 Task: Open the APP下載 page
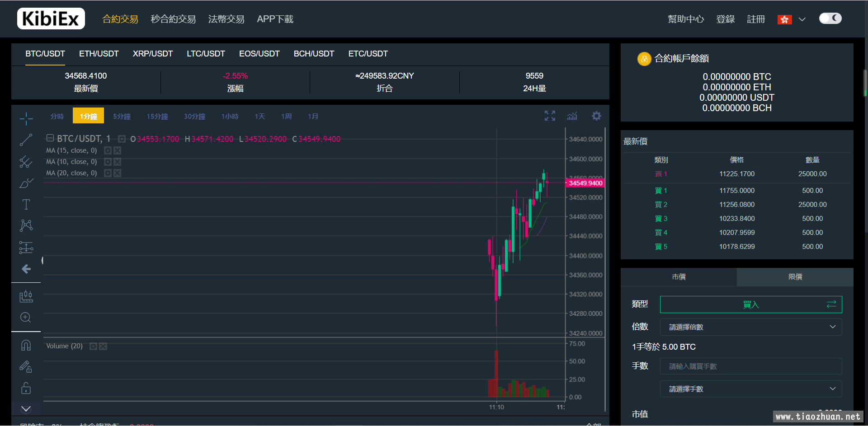275,19
